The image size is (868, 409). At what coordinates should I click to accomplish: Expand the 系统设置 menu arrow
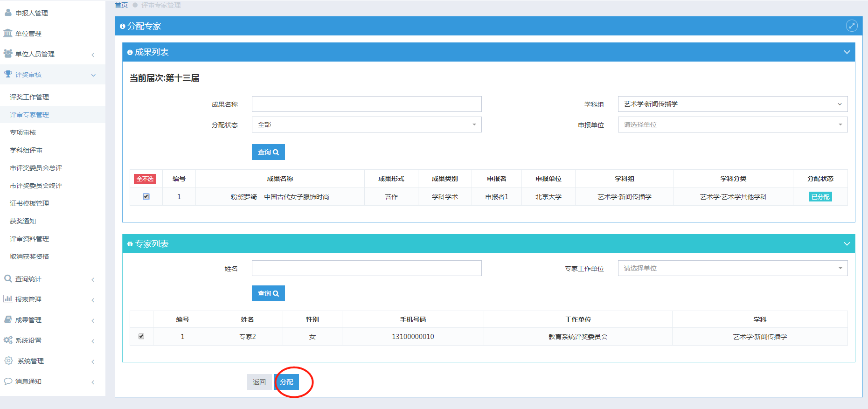[93, 341]
